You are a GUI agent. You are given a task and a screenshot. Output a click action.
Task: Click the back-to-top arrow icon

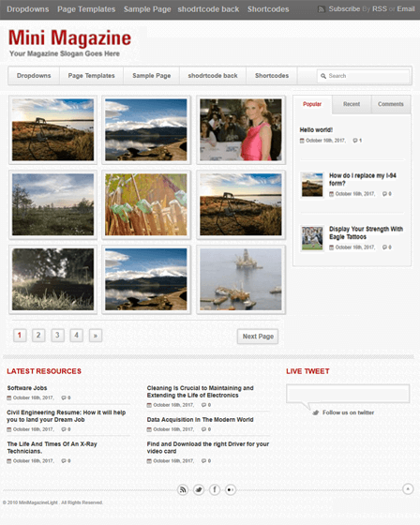click(408, 488)
